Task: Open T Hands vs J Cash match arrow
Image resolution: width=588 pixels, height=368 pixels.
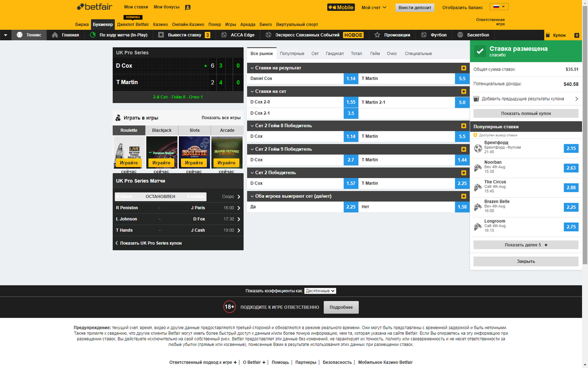Action: click(239, 231)
